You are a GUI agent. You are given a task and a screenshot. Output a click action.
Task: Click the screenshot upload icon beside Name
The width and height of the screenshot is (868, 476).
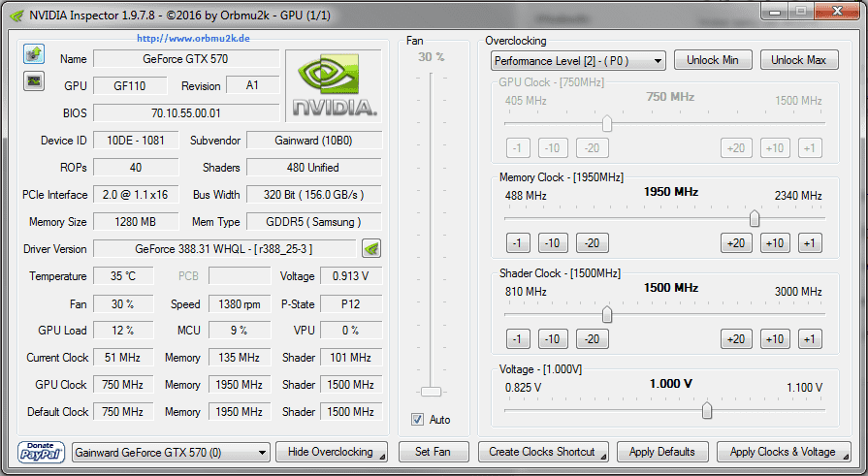tap(34, 54)
